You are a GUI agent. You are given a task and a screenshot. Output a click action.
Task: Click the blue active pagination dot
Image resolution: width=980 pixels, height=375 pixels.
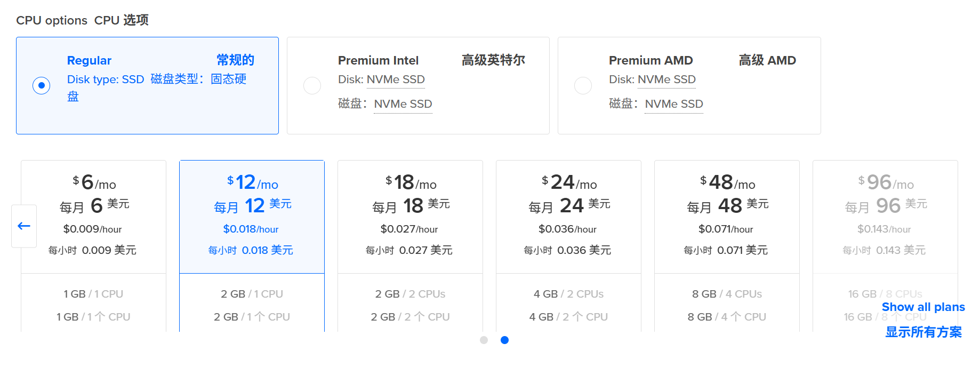coord(504,340)
